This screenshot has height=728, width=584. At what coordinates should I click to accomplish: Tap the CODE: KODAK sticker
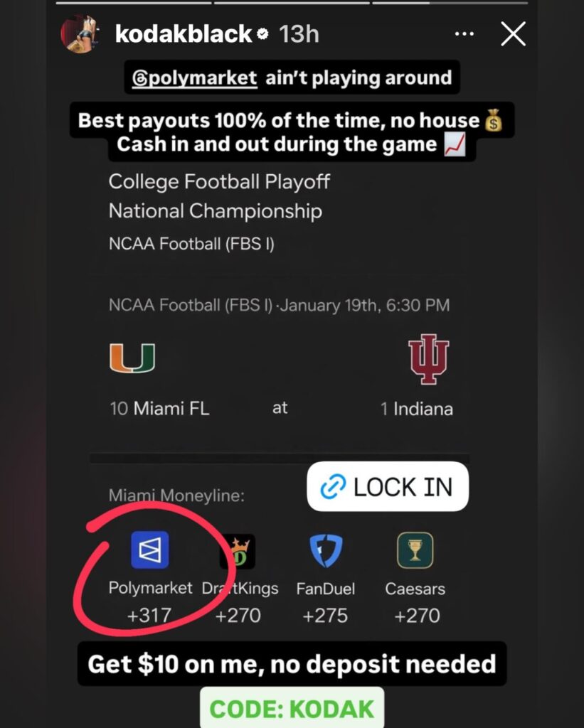point(292,709)
